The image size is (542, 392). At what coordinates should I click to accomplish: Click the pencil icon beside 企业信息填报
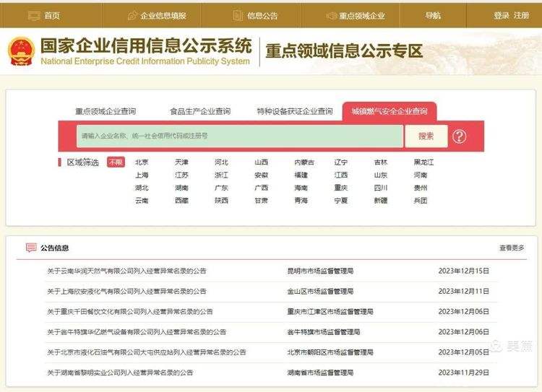pyautogui.click(x=132, y=16)
